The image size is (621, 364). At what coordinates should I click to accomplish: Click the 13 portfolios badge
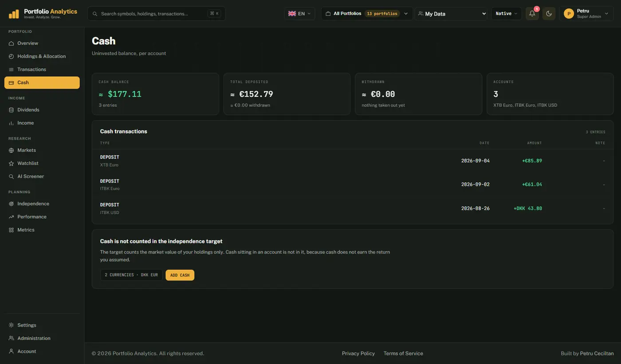[382, 14]
